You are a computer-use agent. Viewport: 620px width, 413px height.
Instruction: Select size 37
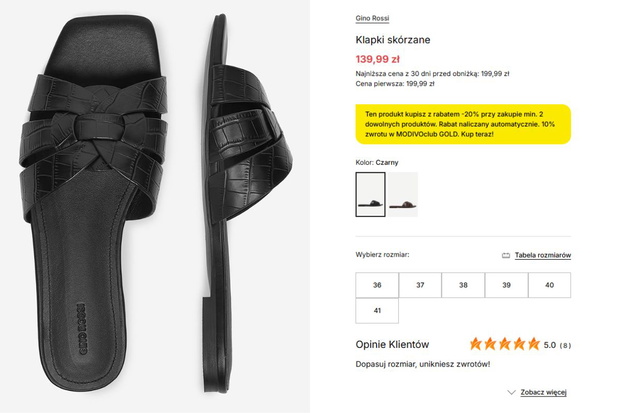[x=420, y=285]
